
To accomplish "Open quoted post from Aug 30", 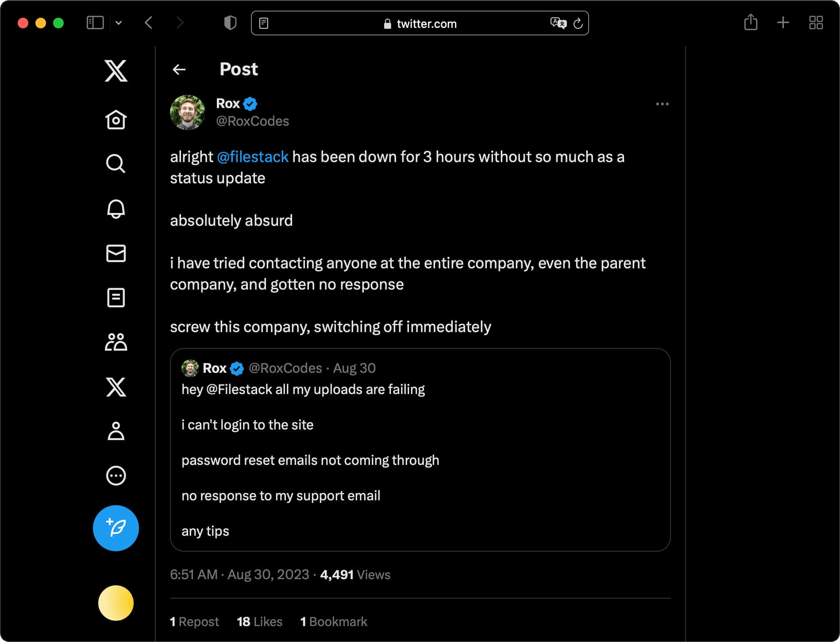I will coord(420,450).
